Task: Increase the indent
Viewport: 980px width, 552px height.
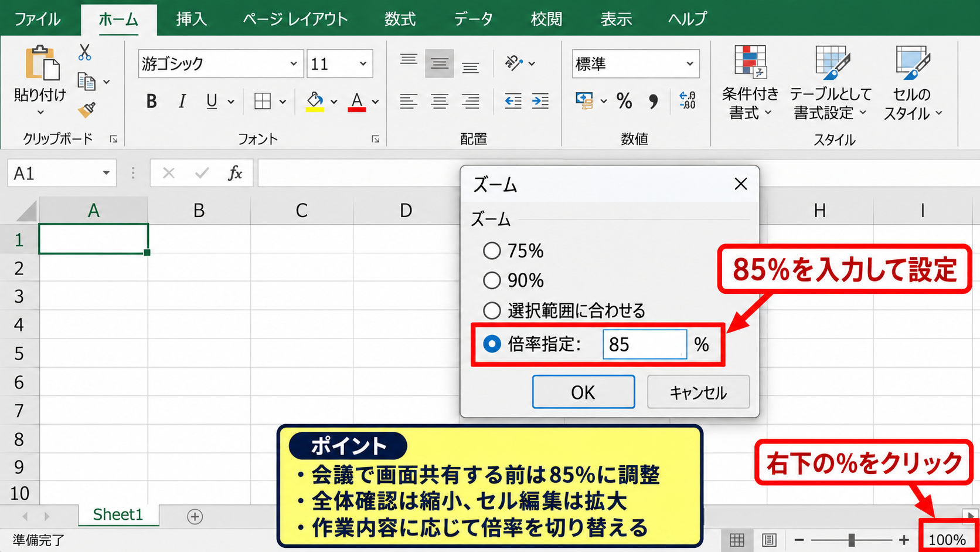Action: pyautogui.click(x=540, y=101)
